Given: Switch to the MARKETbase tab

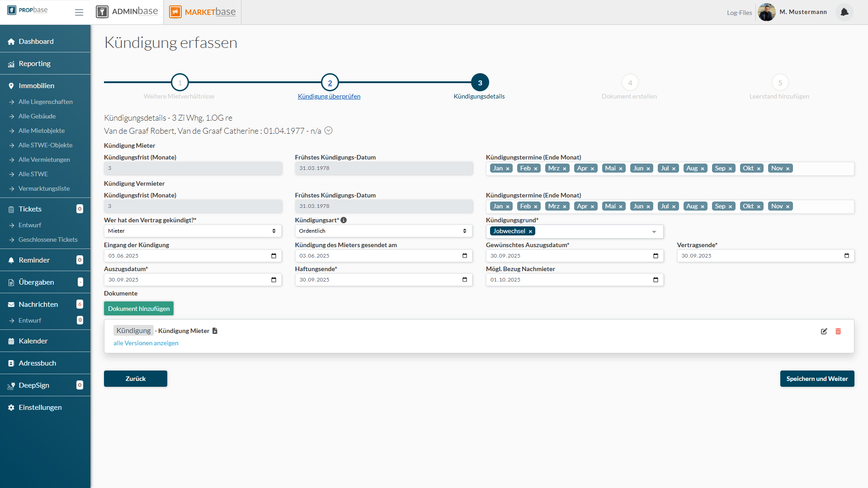Looking at the screenshot, I should pos(203,12).
